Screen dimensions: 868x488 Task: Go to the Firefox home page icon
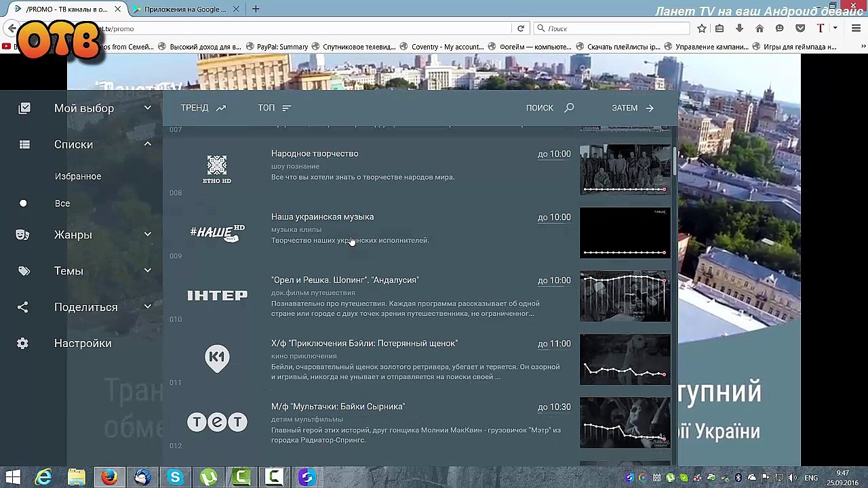[759, 28]
